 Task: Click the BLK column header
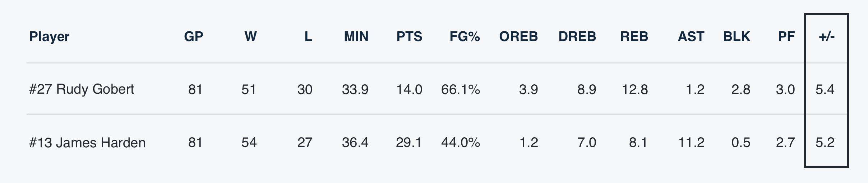coord(737,37)
